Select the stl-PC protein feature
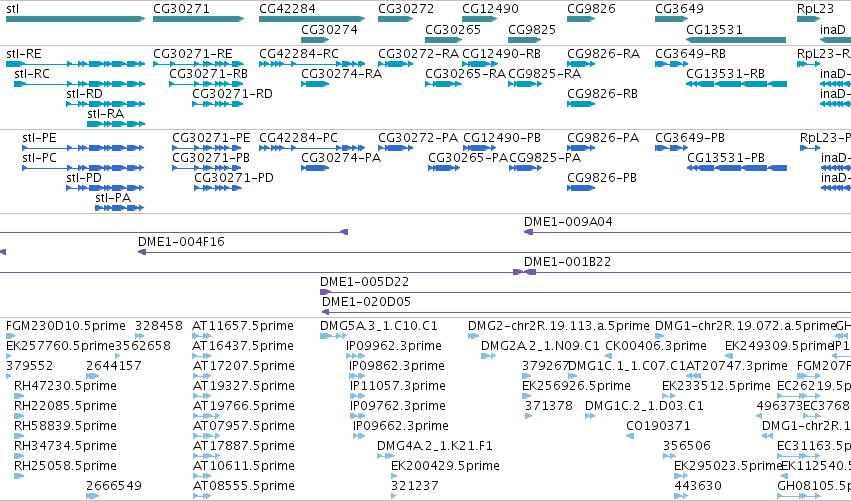Image resolution: width=851 pixels, height=501 pixels. pos(83,168)
